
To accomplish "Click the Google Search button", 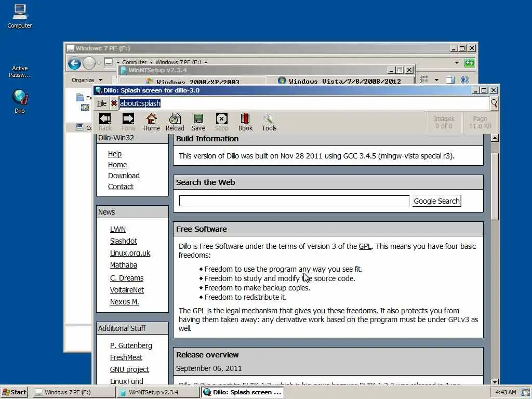I will 436,201.
